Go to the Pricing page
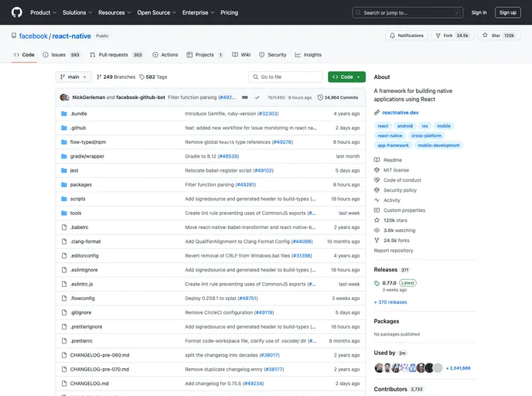532x396 pixels. coord(230,12)
